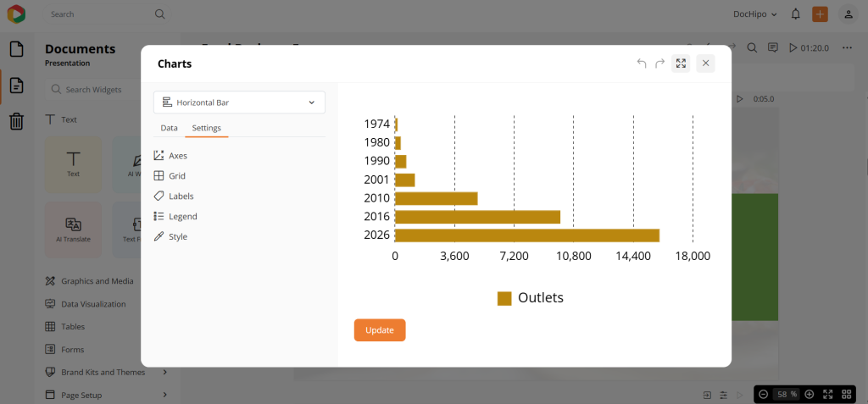The image size is (868, 404).
Task: Open the user profile avatar menu
Action: (x=848, y=14)
